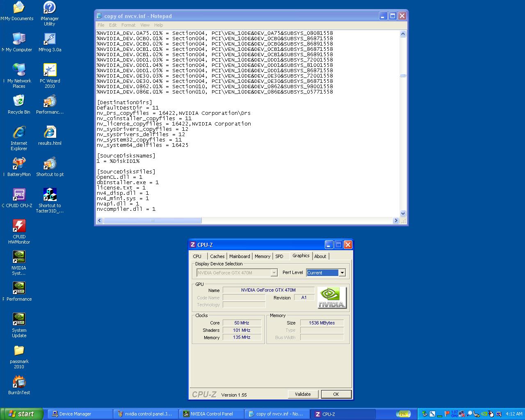Select the CPUID HWMonitor icon
The height and width of the screenshot is (420, 525).
[19, 232]
